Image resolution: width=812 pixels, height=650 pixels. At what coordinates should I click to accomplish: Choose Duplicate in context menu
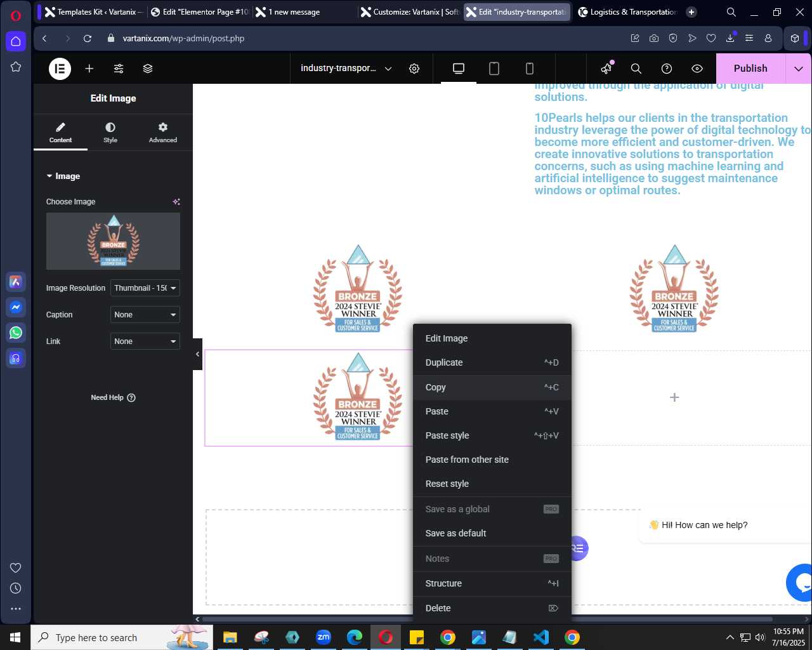(x=492, y=362)
